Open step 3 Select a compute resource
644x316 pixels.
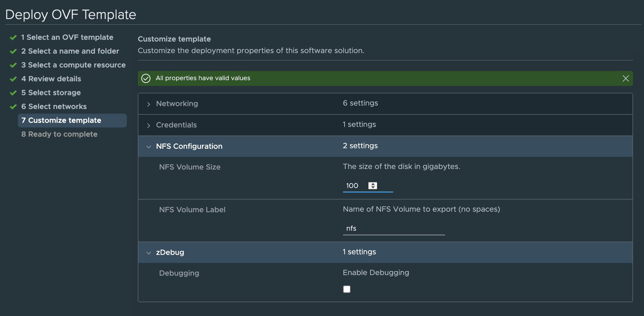pos(73,65)
